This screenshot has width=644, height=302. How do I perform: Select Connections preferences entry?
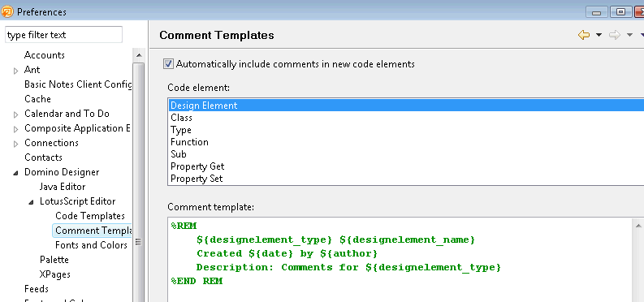point(51,143)
